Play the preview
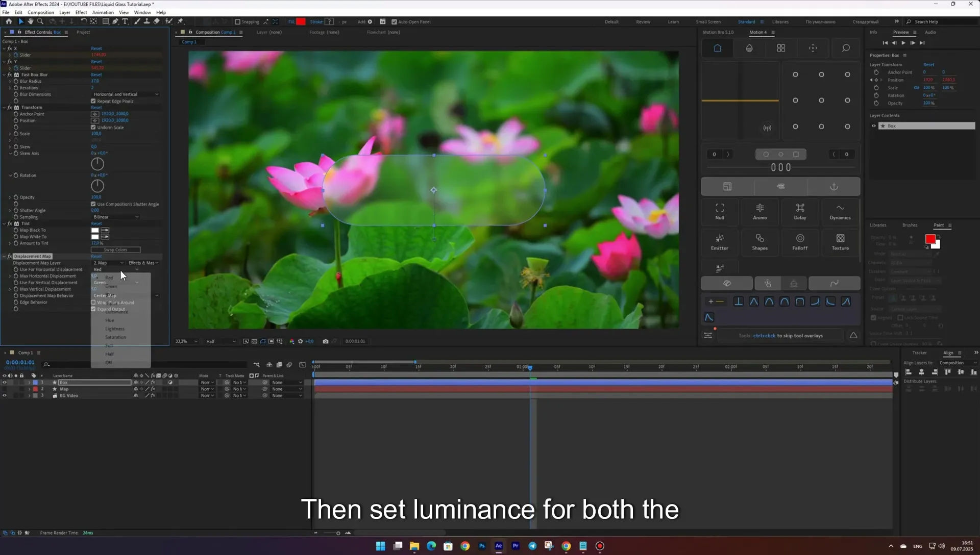 point(903,43)
